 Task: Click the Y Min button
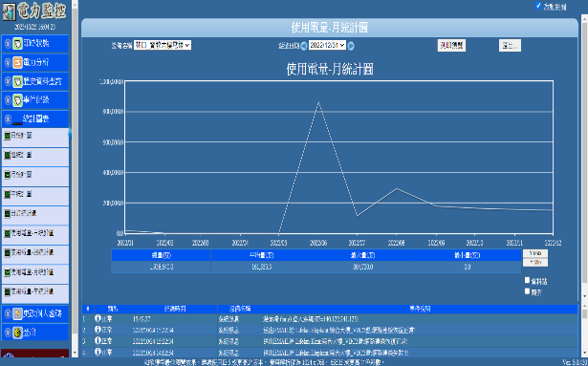pos(535,262)
